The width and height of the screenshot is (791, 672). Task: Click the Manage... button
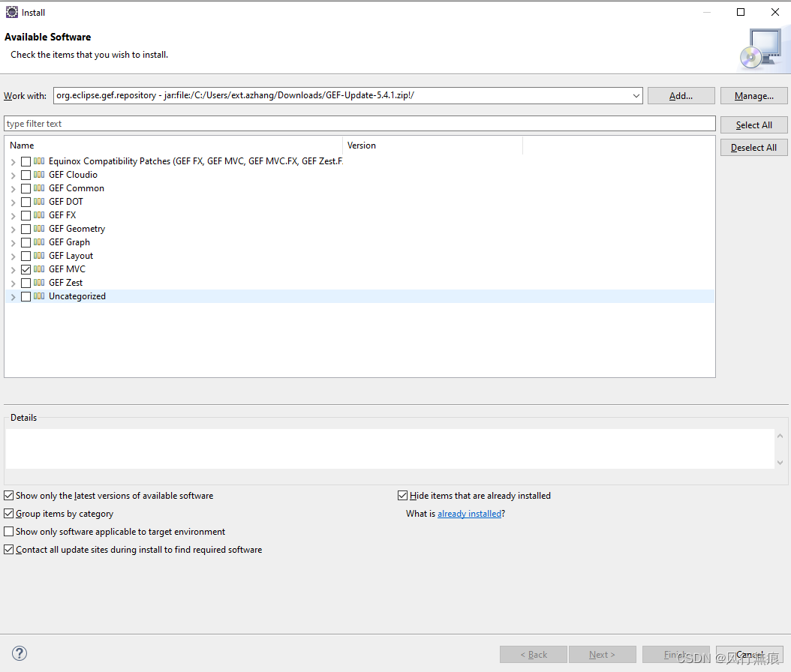(x=753, y=96)
